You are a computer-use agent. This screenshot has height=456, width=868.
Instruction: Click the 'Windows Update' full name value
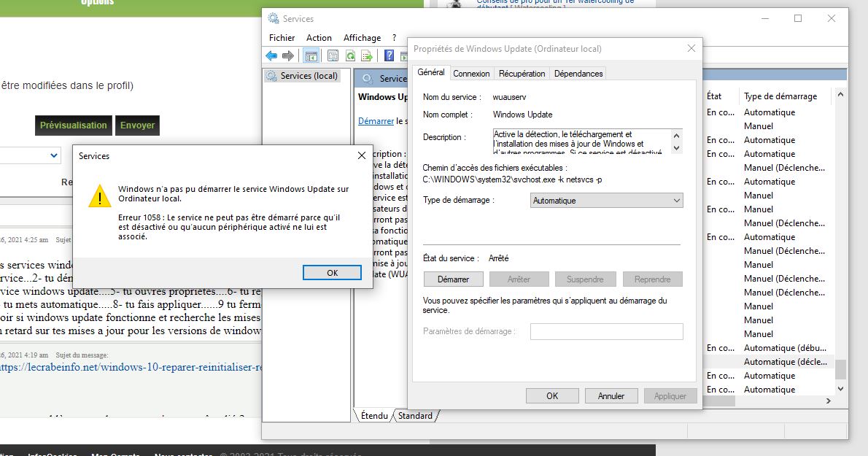click(522, 115)
